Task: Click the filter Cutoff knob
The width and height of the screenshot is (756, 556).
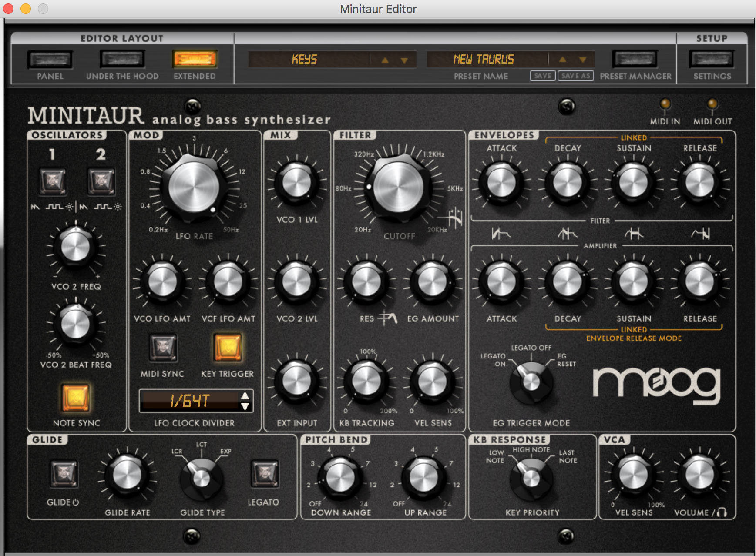Action: click(398, 187)
